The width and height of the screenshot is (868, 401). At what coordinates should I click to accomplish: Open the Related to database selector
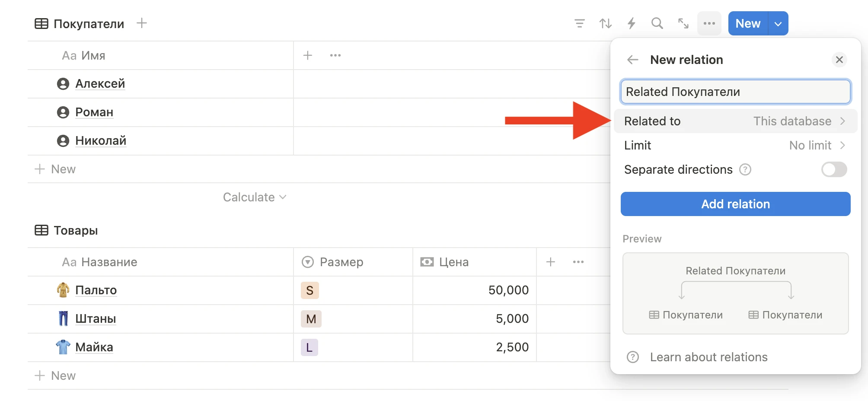point(735,121)
